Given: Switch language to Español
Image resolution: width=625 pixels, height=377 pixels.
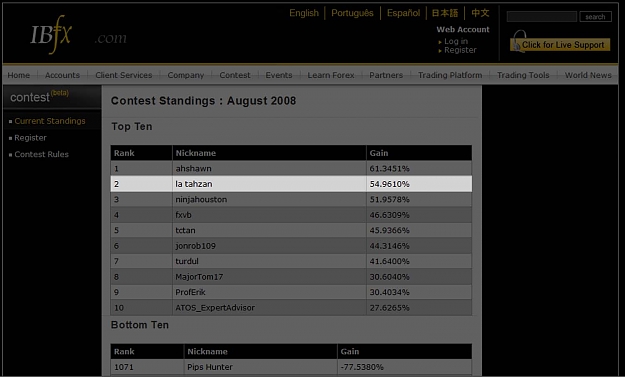Looking at the screenshot, I should click(x=403, y=13).
